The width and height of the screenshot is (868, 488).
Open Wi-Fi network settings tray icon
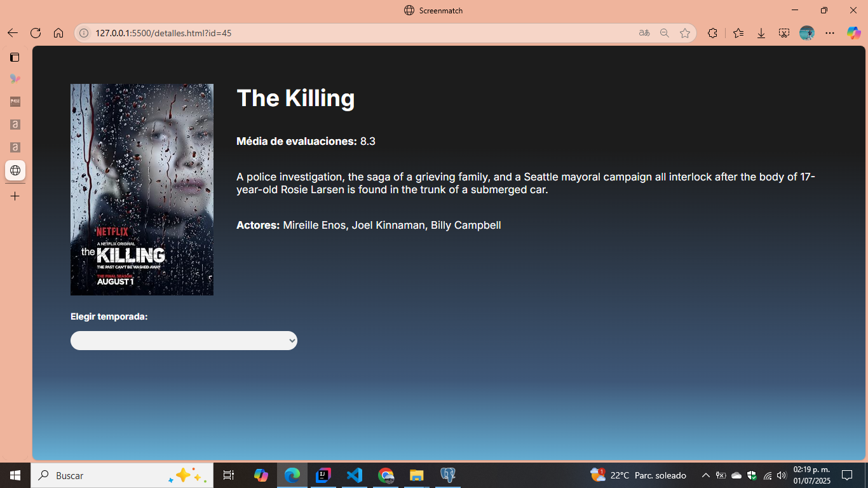pos(767,475)
